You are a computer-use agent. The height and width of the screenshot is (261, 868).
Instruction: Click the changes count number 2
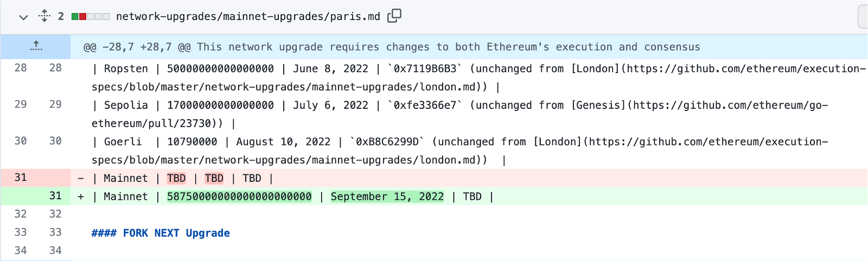[61, 16]
